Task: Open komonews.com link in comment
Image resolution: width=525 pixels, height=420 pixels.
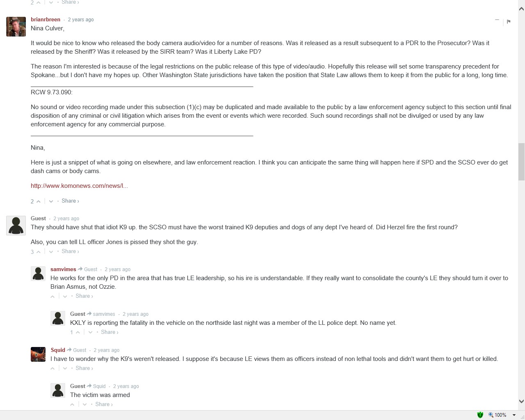Action: [79, 186]
